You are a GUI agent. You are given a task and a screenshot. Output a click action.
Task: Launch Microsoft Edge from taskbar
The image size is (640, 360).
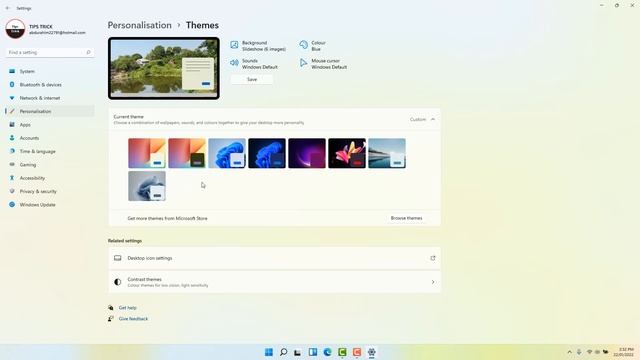[x=327, y=352]
